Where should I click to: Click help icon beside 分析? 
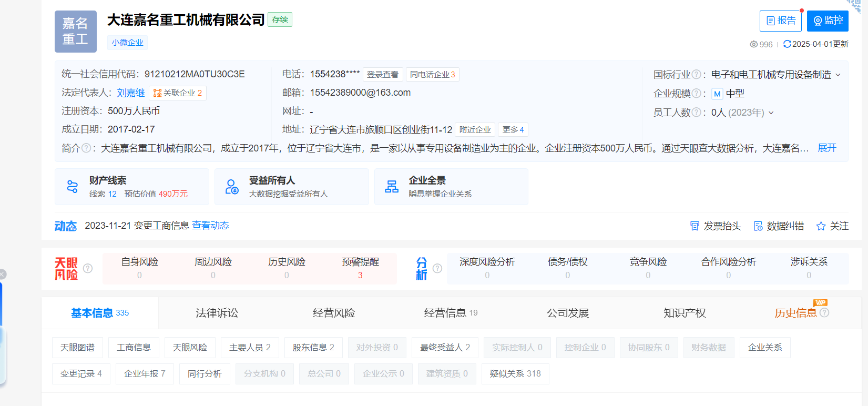tap(437, 268)
